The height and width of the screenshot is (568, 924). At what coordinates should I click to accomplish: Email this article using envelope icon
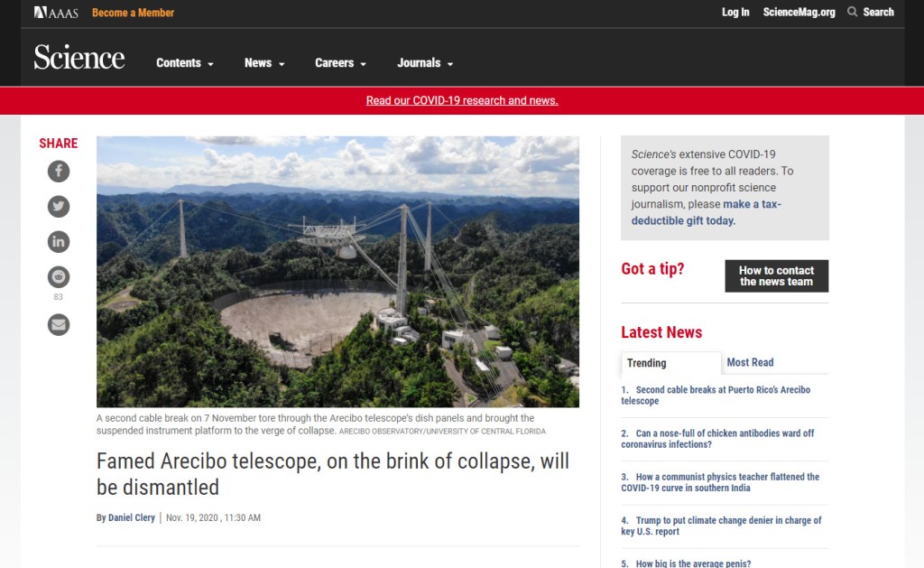point(59,324)
